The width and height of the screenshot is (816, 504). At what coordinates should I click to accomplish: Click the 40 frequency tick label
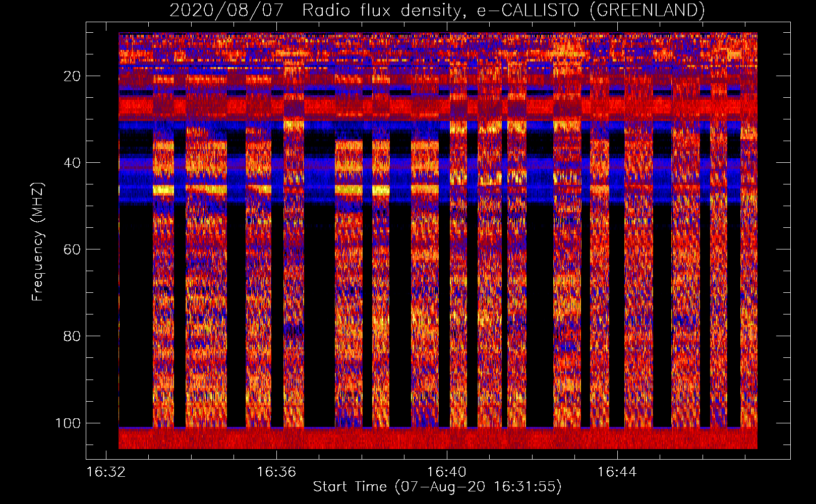click(x=72, y=163)
